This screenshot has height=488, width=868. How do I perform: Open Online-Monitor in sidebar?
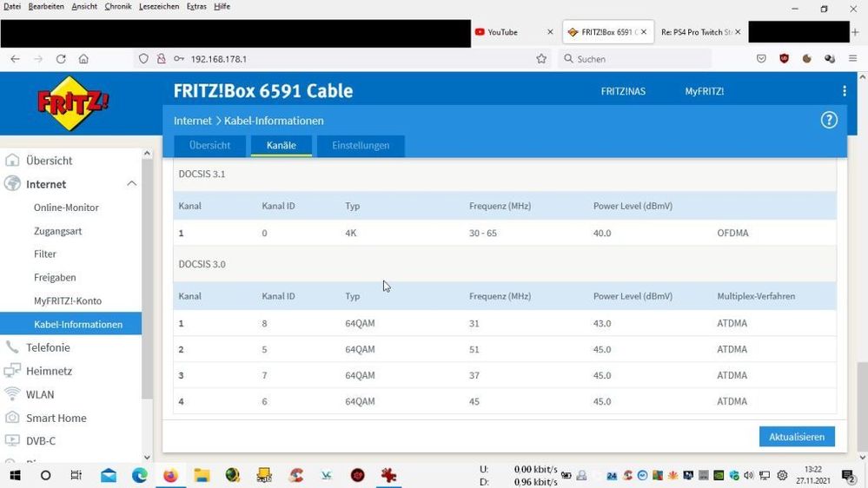pos(66,208)
